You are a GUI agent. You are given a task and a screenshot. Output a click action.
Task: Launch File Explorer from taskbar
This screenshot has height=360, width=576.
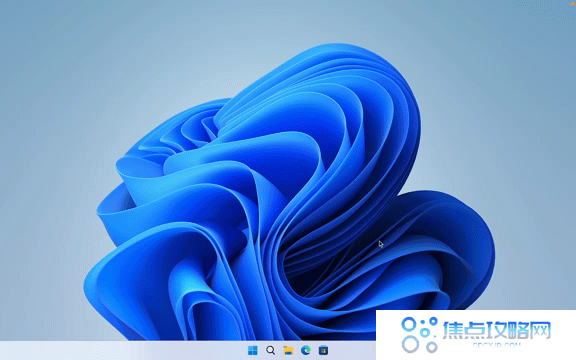(288, 350)
